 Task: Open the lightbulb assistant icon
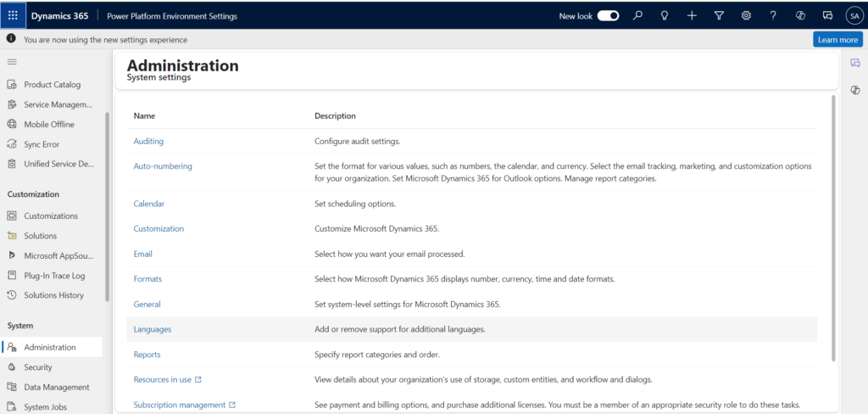coord(665,15)
